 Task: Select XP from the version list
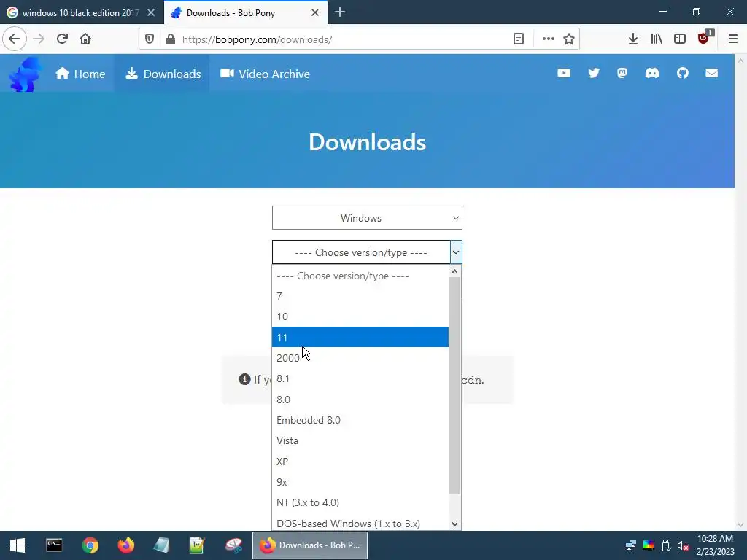[360, 462]
